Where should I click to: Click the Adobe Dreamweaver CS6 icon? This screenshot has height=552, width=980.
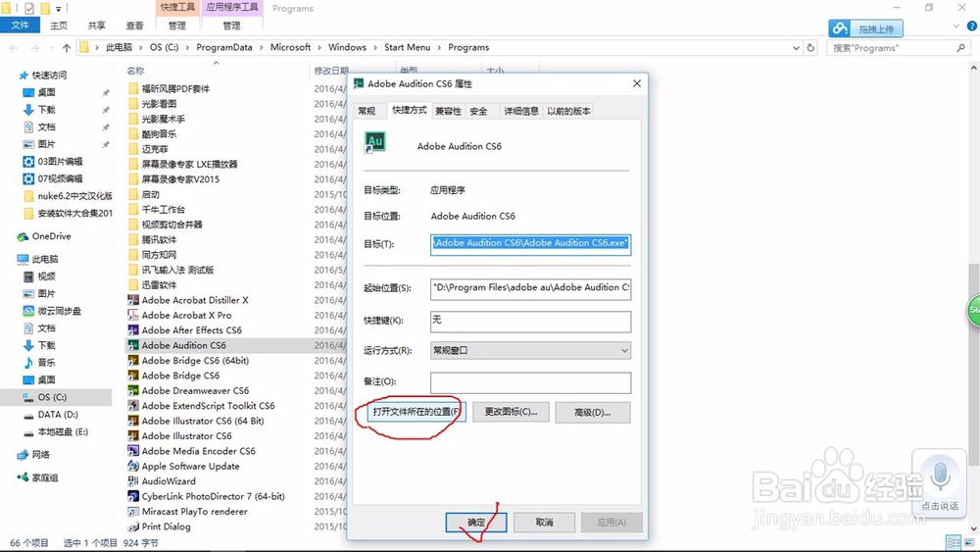point(133,390)
